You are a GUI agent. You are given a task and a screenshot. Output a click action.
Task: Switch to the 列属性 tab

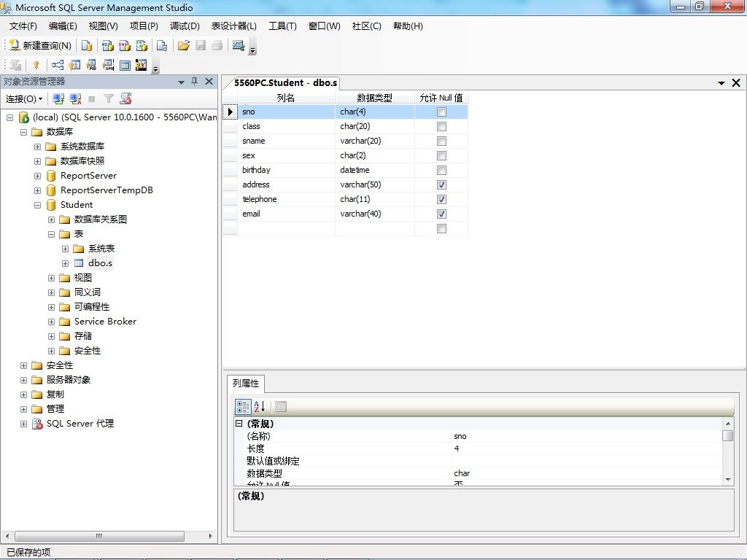246,384
